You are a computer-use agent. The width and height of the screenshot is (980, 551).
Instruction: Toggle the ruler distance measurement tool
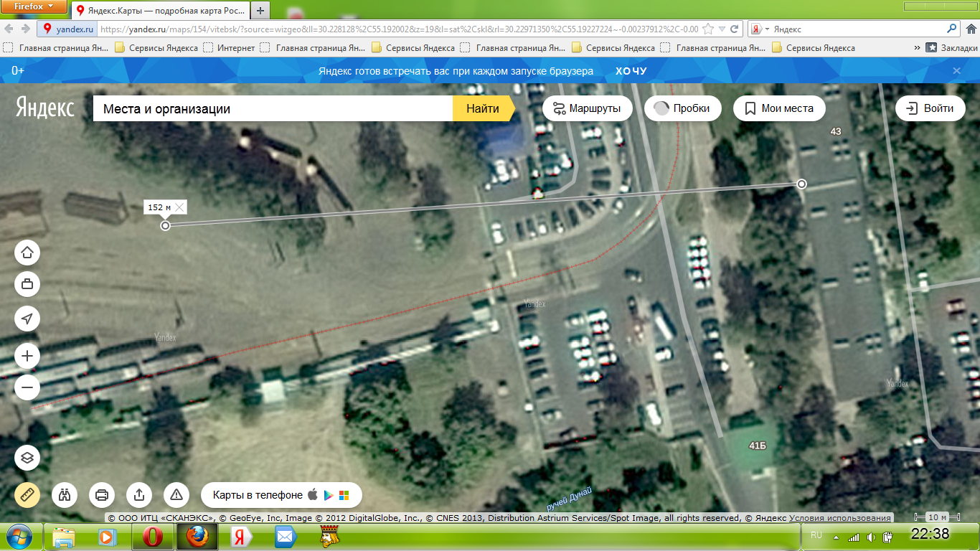coord(27,495)
